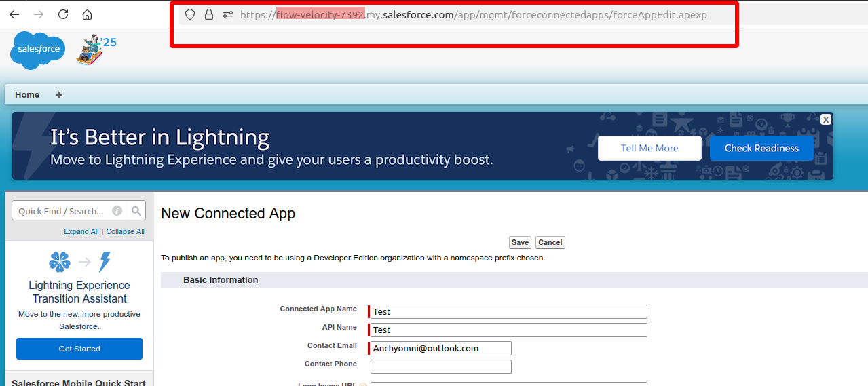Click the lightning bolt transition icon
Screen dimensions: 868x386
click(x=105, y=262)
